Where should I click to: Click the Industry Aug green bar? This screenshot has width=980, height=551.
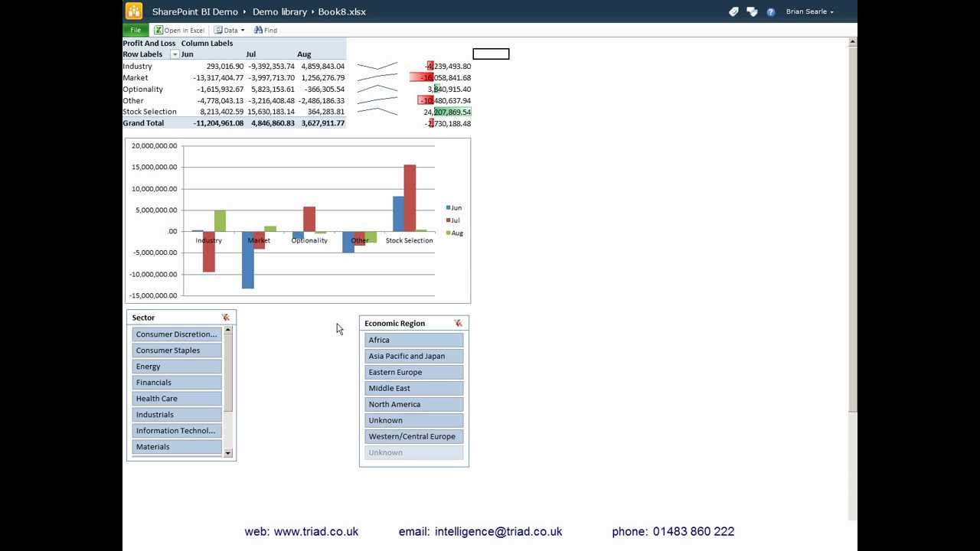click(x=220, y=220)
